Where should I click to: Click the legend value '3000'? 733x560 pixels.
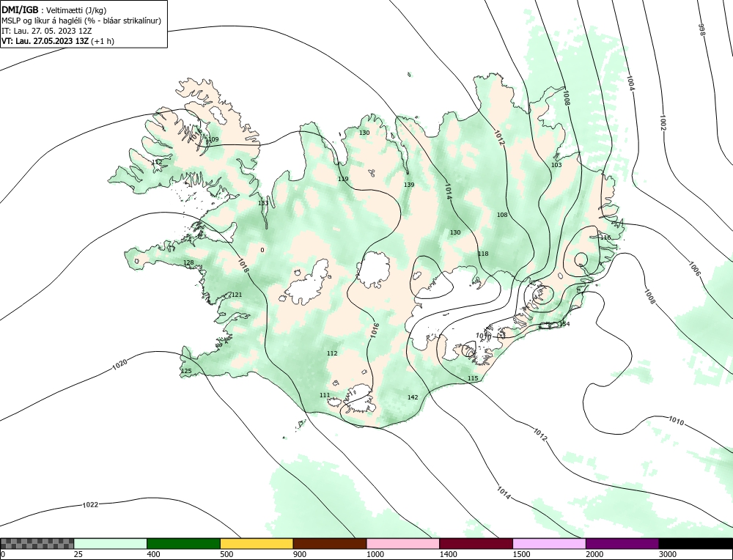coord(668,554)
